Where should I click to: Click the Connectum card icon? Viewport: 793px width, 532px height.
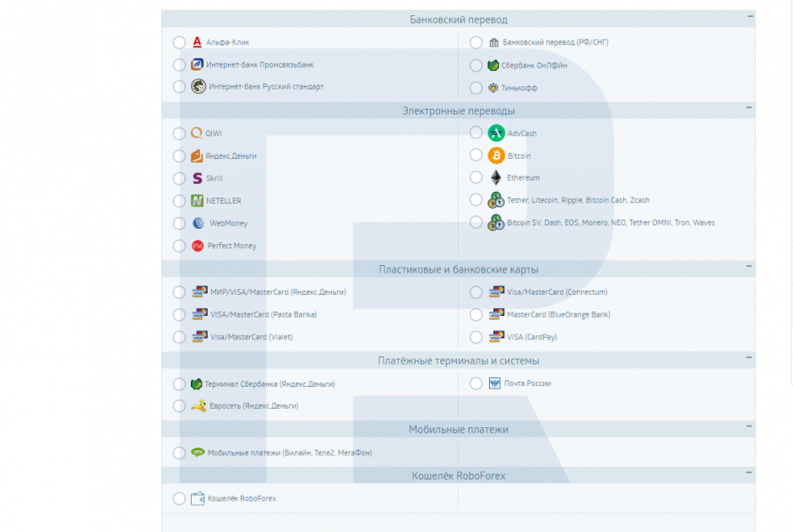[497, 292]
